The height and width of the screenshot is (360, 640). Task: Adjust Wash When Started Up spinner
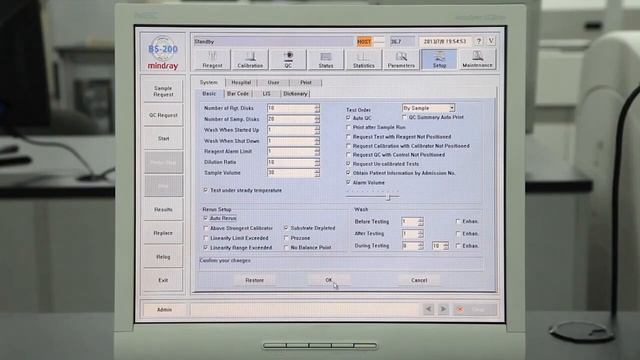317,130
